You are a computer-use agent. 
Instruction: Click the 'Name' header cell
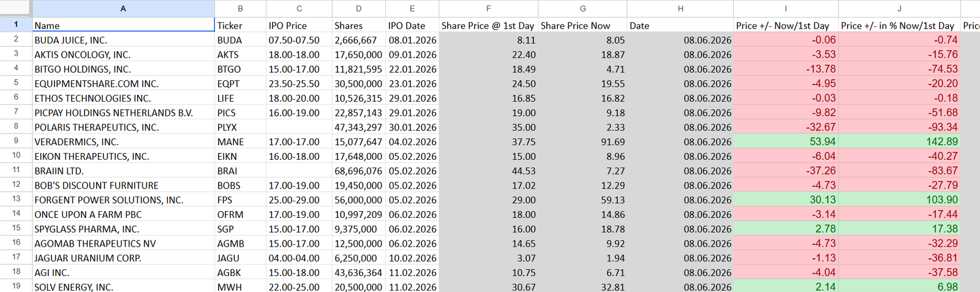point(123,25)
